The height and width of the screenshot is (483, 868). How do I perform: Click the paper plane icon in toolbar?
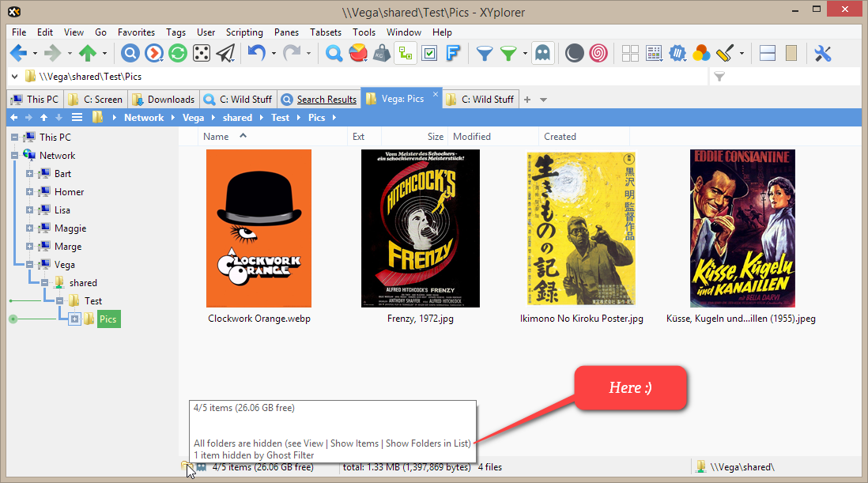click(x=226, y=54)
